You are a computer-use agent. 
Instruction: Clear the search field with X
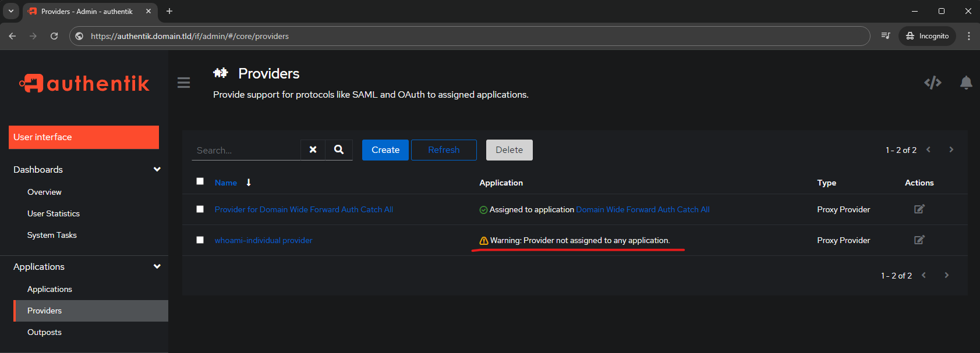click(x=313, y=149)
